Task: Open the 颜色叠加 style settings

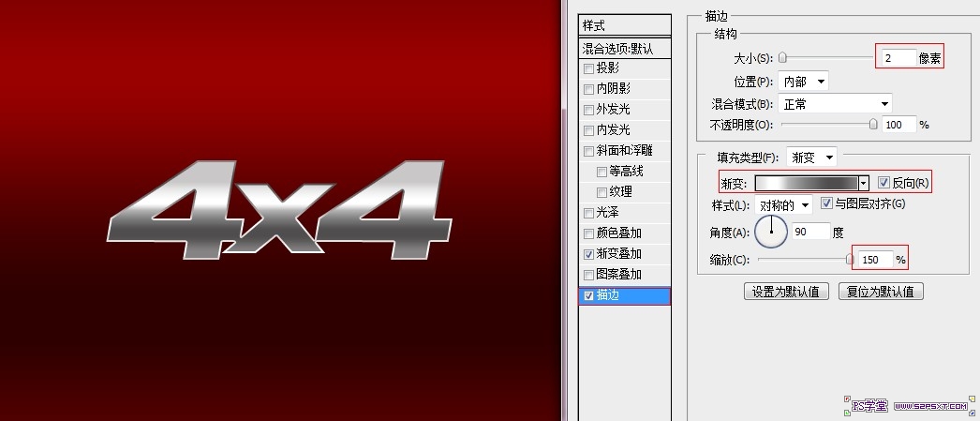Action: 618,233
